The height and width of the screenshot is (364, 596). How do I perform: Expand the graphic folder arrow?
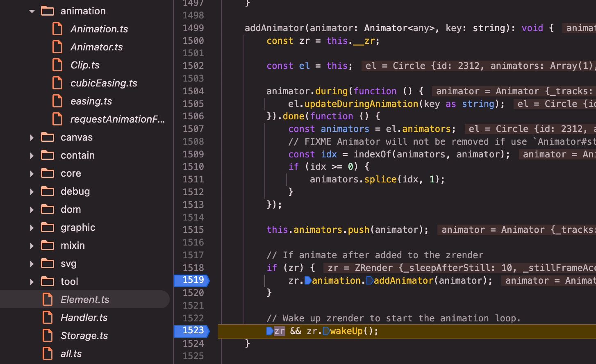pyautogui.click(x=32, y=228)
